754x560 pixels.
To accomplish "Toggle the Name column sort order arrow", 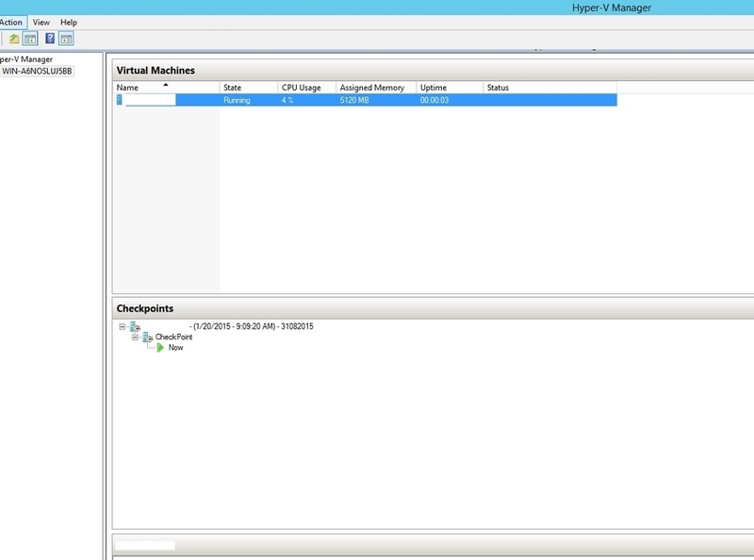I will [x=166, y=84].
